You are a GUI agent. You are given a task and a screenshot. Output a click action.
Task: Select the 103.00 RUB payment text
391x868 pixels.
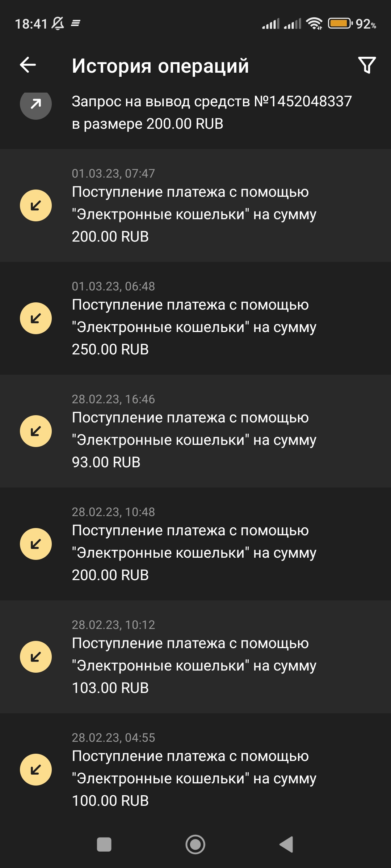point(194,665)
